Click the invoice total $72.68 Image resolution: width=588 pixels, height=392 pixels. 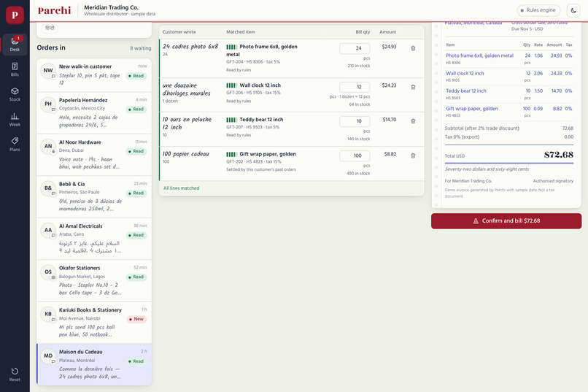(558, 155)
